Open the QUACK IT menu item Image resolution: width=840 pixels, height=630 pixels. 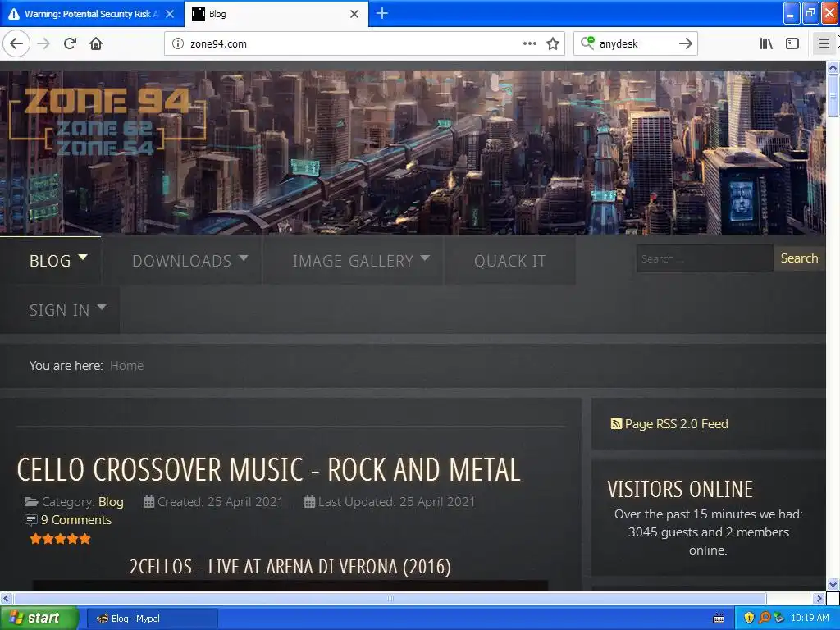point(510,261)
